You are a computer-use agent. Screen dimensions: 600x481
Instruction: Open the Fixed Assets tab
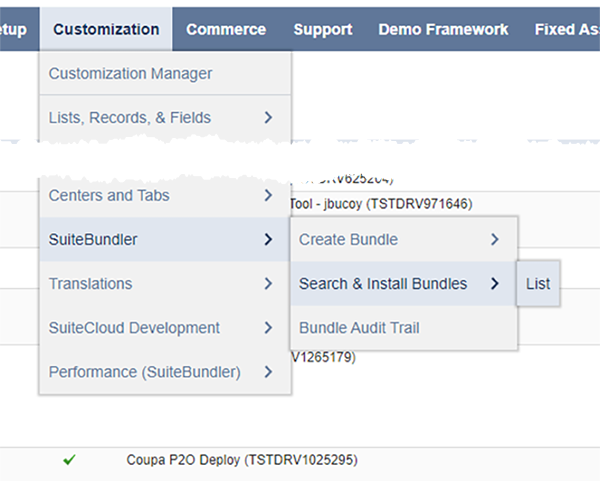click(566, 29)
